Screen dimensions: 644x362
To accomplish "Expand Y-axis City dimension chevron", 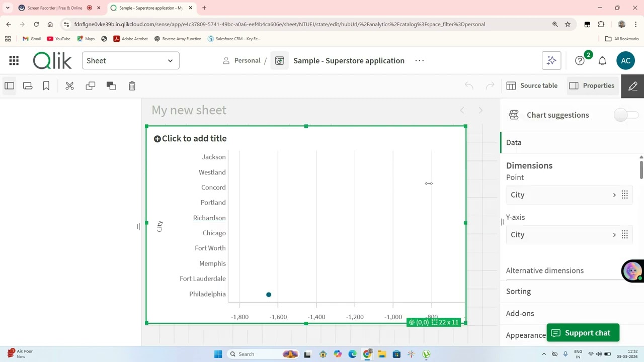I will (614, 235).
